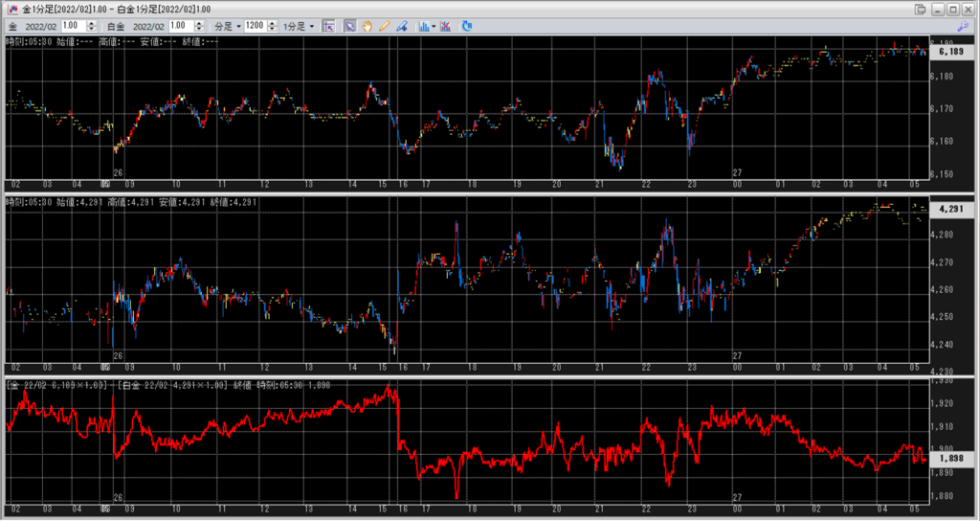Image resolution: width=980 pixels, height=521 pixels.
Task: Select the pencil drawing tool
Action: (x=384, y=26)
